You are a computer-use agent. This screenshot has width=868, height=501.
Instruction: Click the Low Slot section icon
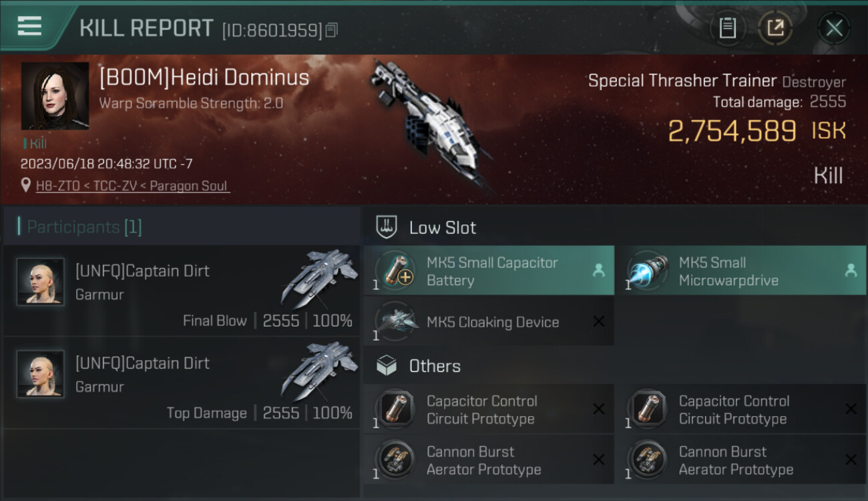387,227
